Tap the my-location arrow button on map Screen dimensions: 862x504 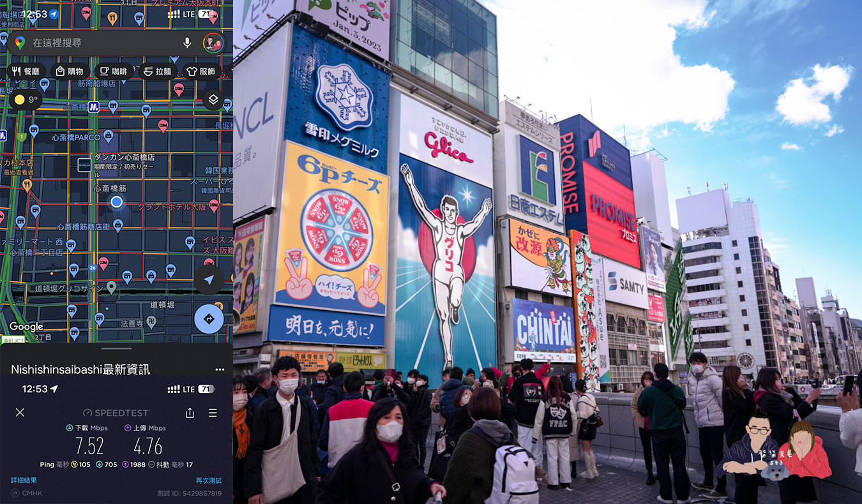click(x=209, y=280)
